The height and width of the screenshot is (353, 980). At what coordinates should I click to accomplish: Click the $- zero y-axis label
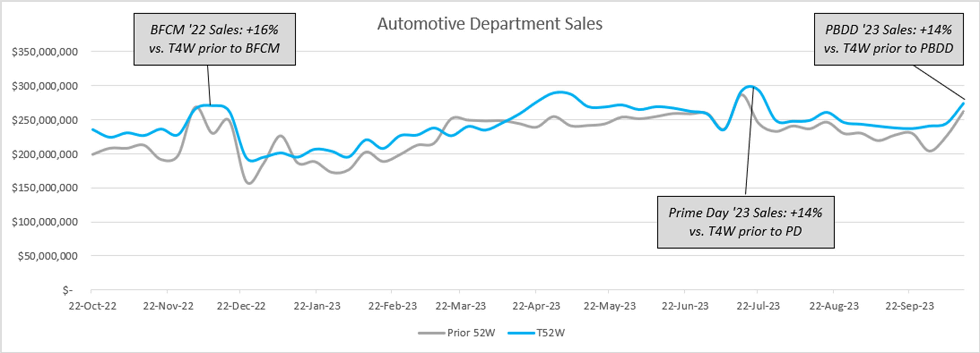click(67, 290)
